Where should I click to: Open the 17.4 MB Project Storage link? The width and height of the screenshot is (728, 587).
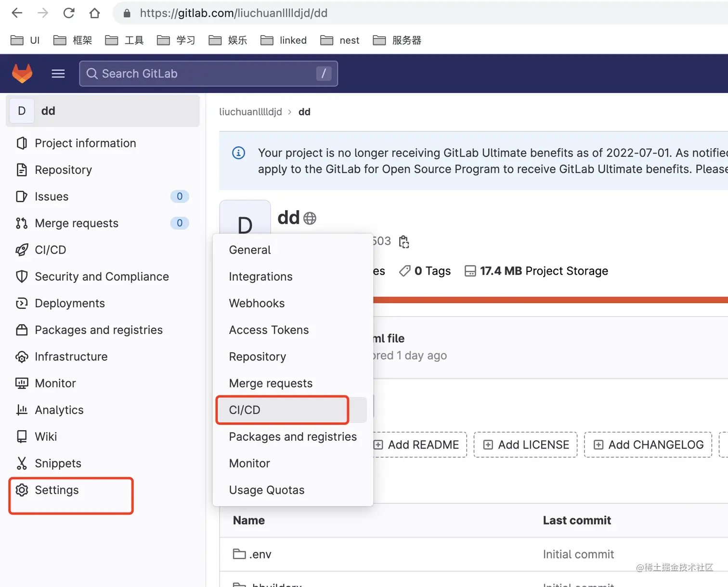(x=536, y=271)
